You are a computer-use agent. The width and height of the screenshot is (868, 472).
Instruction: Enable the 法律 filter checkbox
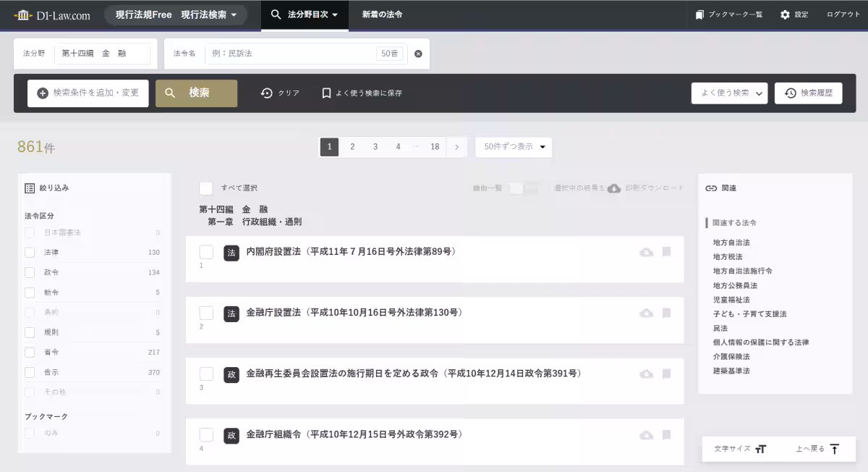[29, 252]
